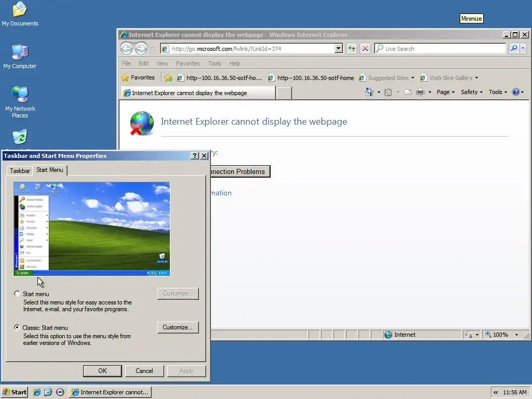Switch to the Taskbar tab
The width and height of the screenshot is (532, 399).
(x=20, y=170)
